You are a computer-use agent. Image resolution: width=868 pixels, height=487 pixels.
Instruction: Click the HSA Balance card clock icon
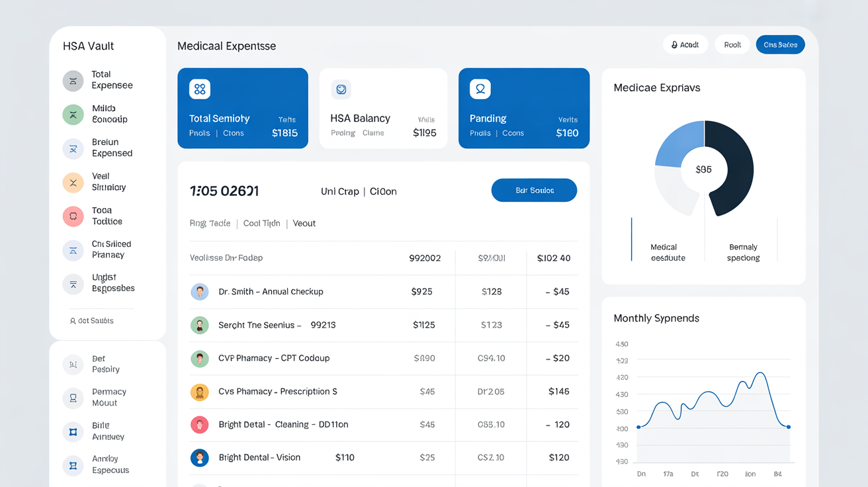[x=341, y=89]
